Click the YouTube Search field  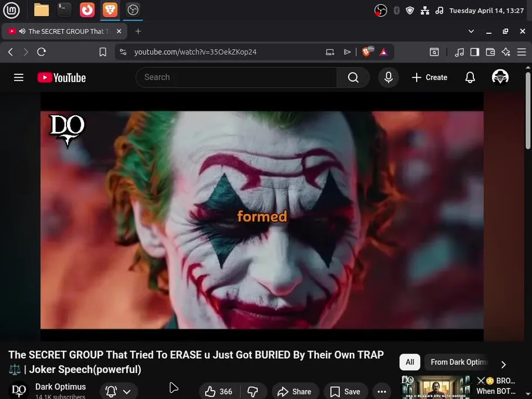(236, 78)
